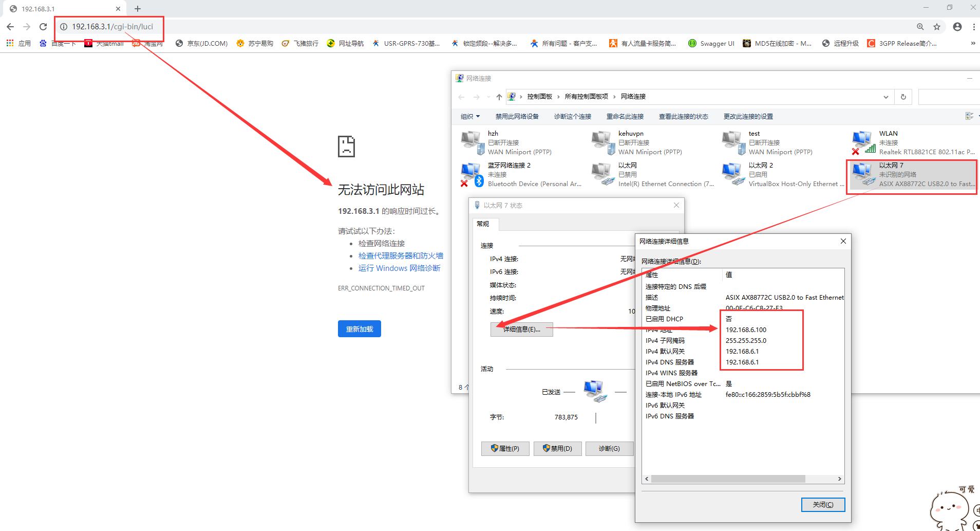
Task: Open the Chrome profile avatar icon
Action: (957, 27)
